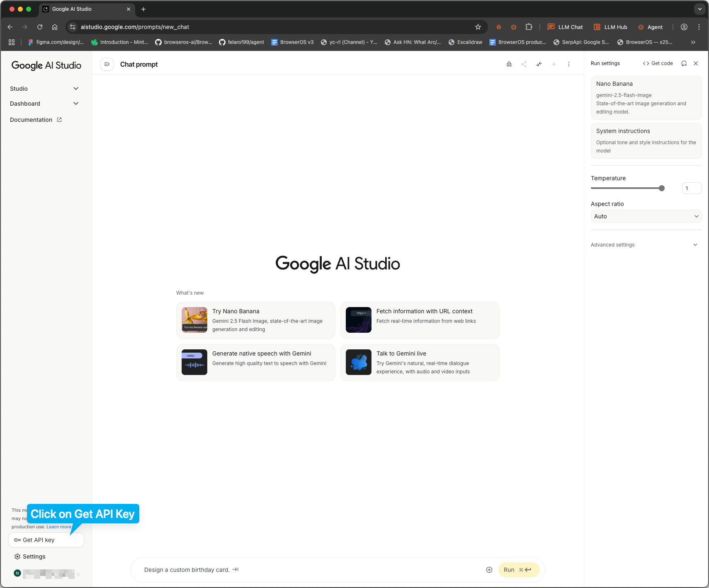Click the add new prompt plus icon
Viewport: 709px width, 588px height.
pos(554,64)
